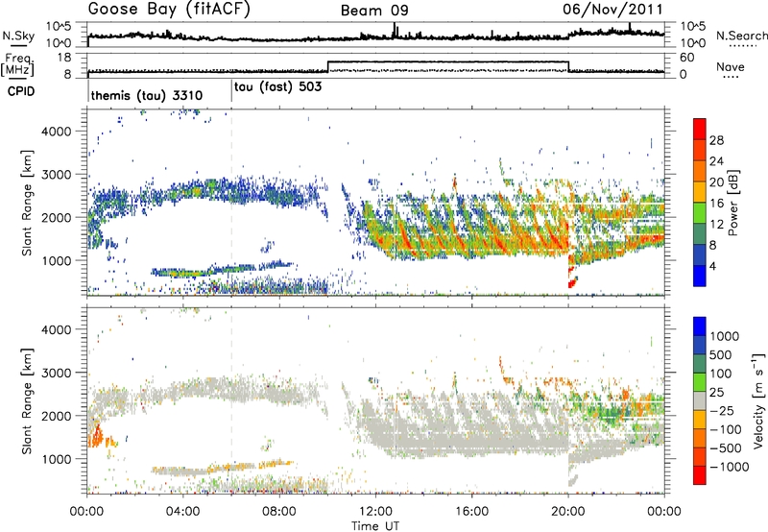This screenshot has height=532, width=768.
Task: Click the '1000' tick on the Velocity scale
Action: point(725,336)
